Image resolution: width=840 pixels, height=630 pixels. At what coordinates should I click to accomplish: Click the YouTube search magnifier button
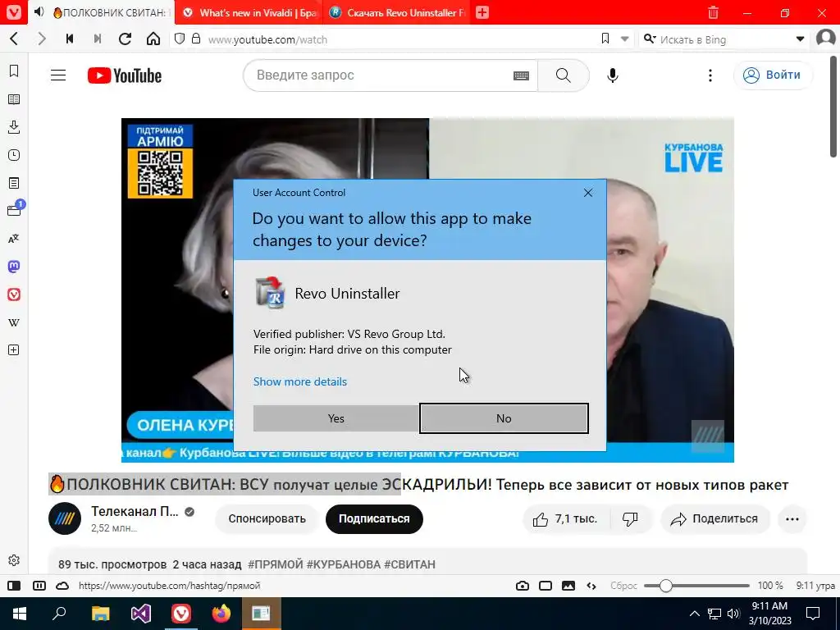(563, 75)
